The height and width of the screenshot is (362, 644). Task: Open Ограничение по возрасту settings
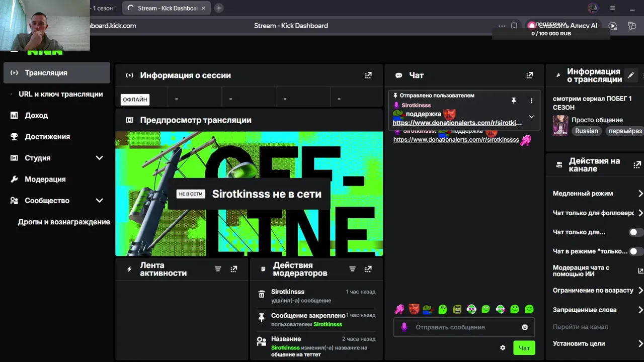pos(598,291)
